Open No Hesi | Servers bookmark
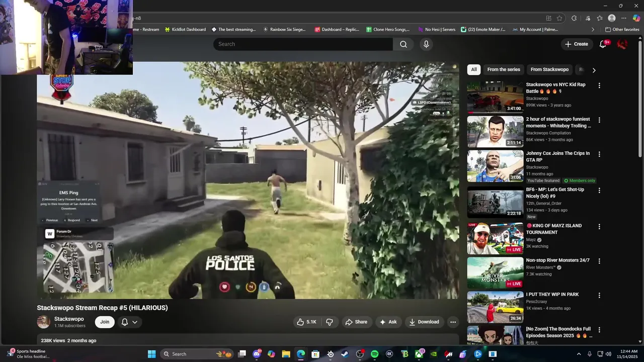This screenshot has width=644, height=362. click(x=436, y=30)
